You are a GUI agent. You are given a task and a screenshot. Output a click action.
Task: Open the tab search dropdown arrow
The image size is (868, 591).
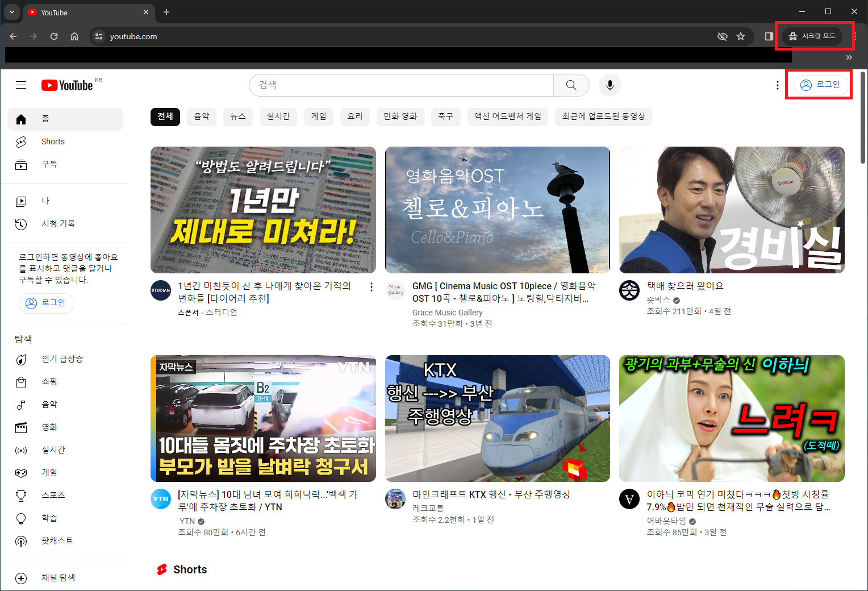(12, 12)
